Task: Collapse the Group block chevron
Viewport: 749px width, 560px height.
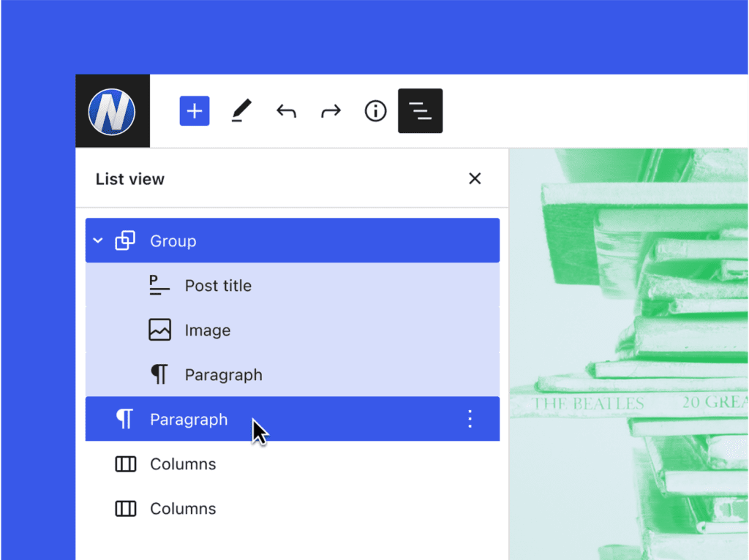Action: 98,241
